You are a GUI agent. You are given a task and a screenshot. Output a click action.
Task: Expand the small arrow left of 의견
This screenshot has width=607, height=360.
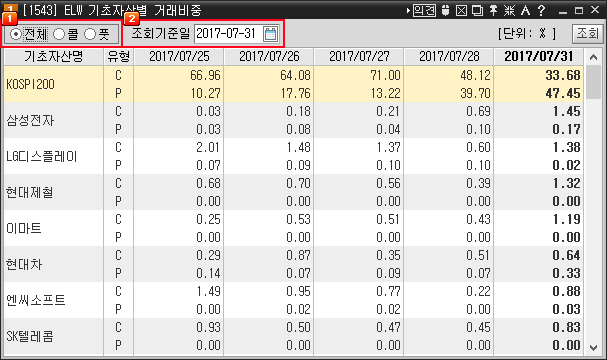pyautogui.click(x=408, y=10)
